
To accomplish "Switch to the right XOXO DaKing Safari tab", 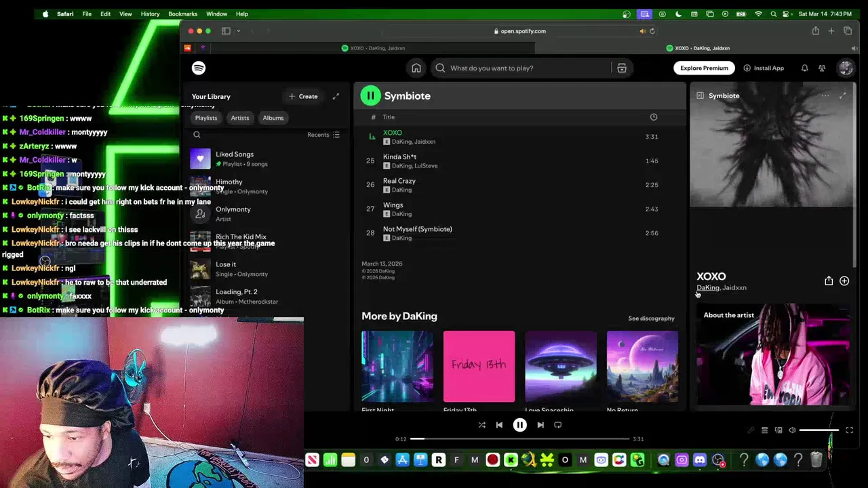I will pyautogui.click(x=698, y=48).
